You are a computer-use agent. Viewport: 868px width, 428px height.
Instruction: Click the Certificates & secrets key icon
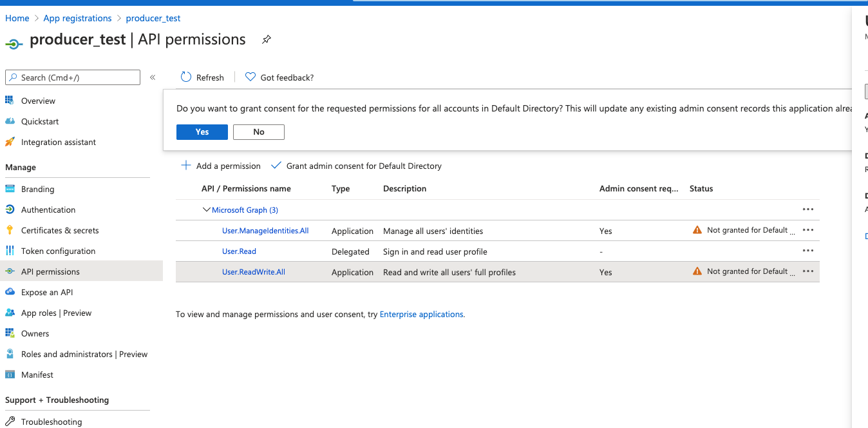10,230
